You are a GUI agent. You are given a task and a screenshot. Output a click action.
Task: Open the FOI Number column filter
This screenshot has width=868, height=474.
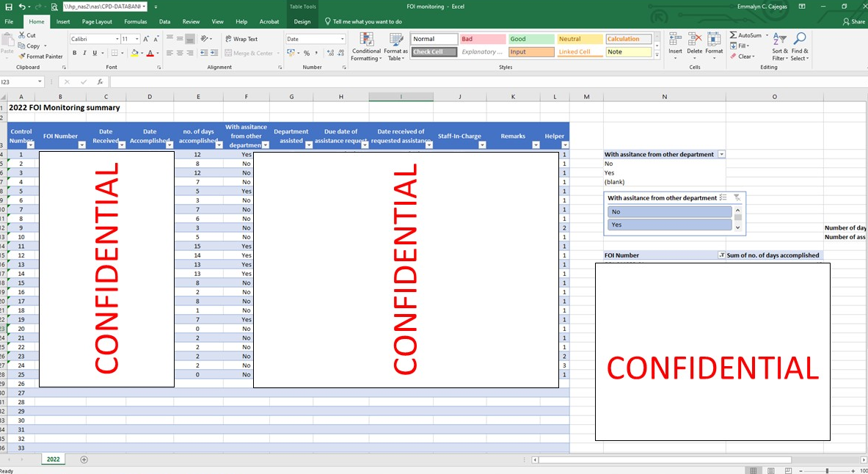[82, 145]
